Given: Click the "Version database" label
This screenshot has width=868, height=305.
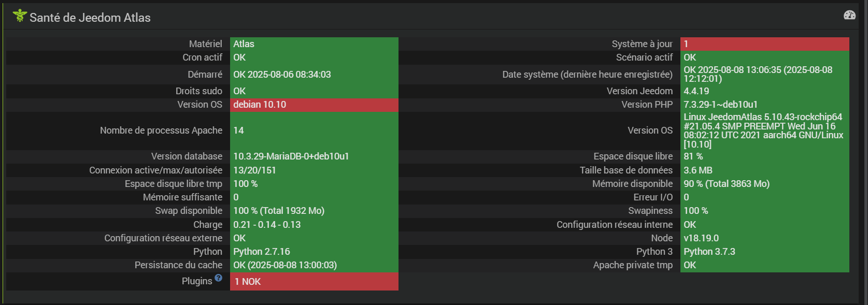Looking at the screenshot, I should click(187, 156).
